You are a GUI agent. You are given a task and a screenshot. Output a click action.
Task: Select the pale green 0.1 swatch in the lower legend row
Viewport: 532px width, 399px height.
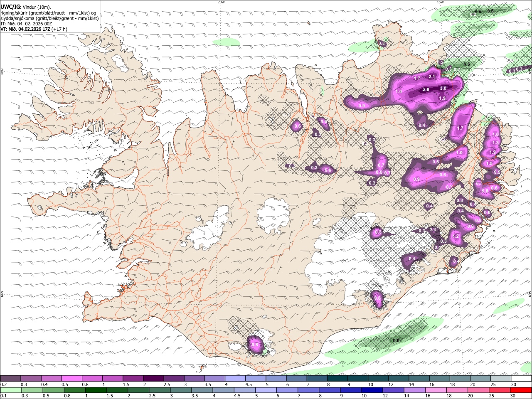[x=11, y=390]
